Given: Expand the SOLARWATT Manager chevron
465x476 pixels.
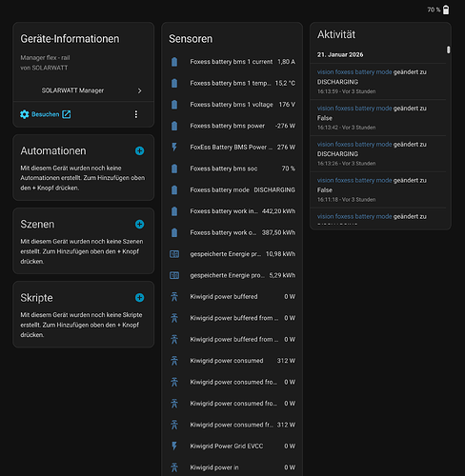Looking at the screenshot, I should pyautogui.click(x=139, y=90).
